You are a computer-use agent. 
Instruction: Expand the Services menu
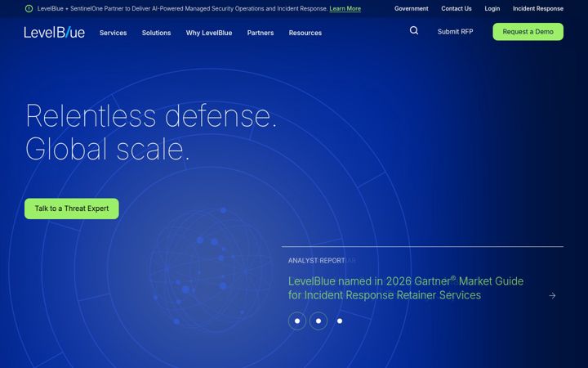(114, 33)
